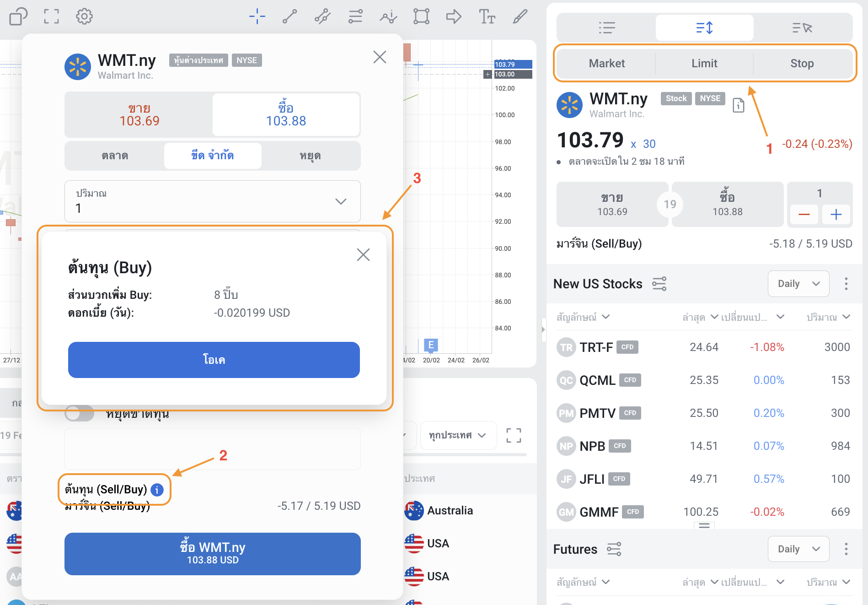Open chart settings gear icon
This screenshot has width=868, height=605.
84,17
